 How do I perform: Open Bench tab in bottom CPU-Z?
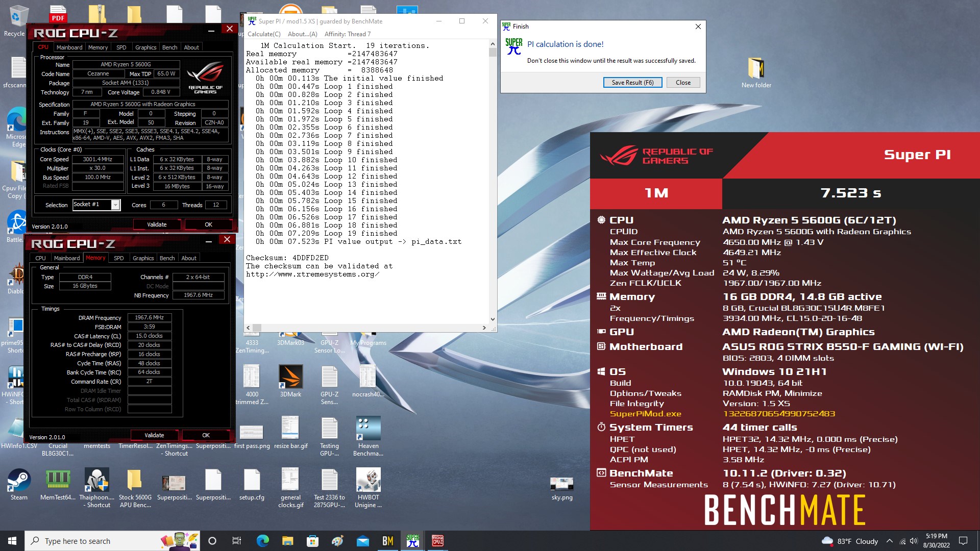167,258
